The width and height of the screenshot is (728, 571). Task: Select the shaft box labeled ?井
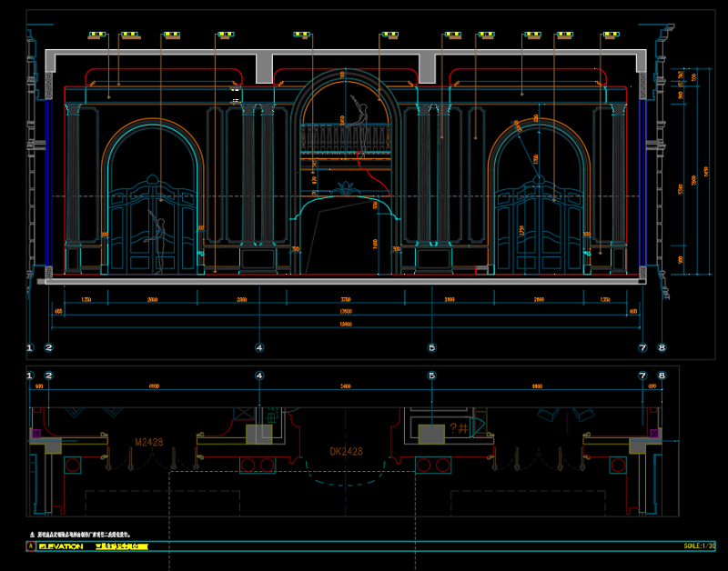[x=435, y=431]
